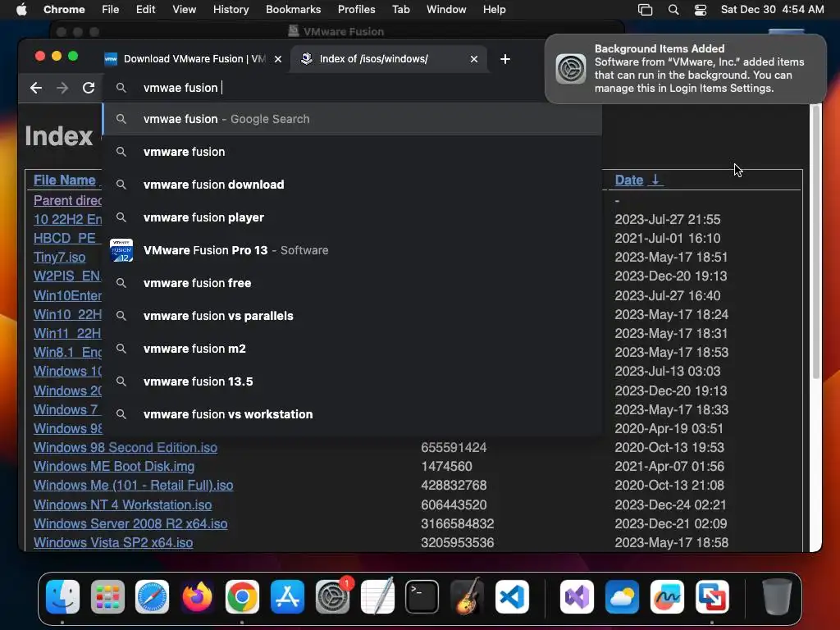This screenshot has width=840, height=630.
Task: Select the 'vmware fusion m2' suggestion
Action: click(x=353, y=348)
